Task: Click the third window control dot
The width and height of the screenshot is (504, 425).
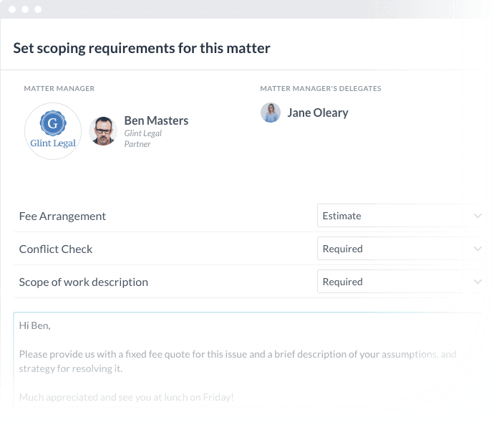Action: click(38, 9)
